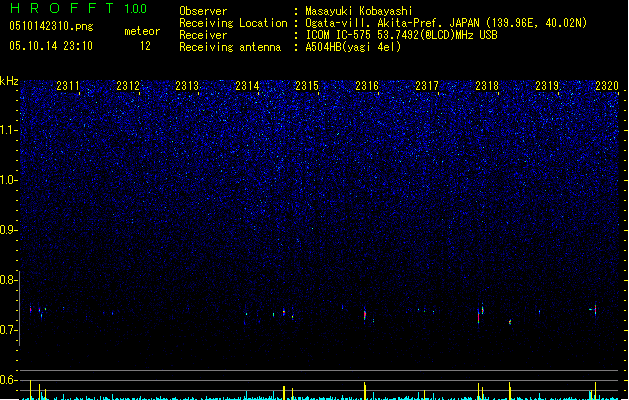
Task: Click the 2315 time marker
Action: point(307,86)
